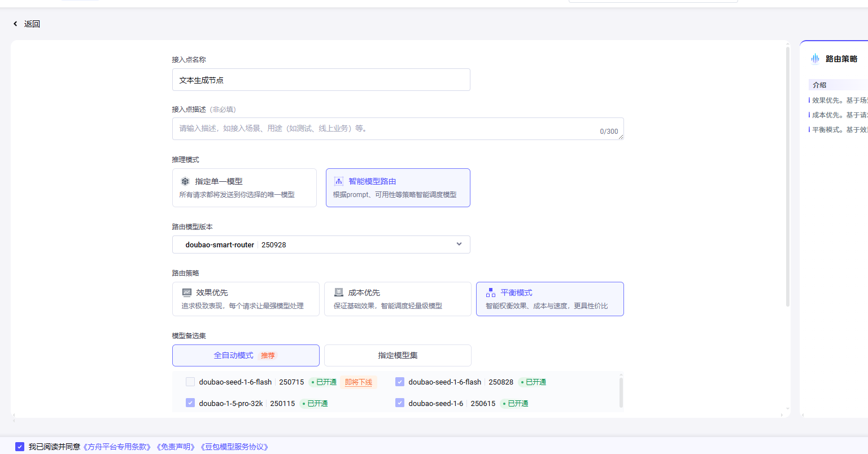Click the 接入点名称 input field
Viewport: 868px width, 454px height.
coord(321,80)
